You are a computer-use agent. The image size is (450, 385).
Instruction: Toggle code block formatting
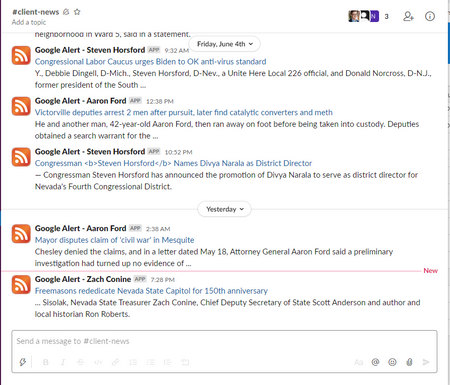click(x=185, y=362)
